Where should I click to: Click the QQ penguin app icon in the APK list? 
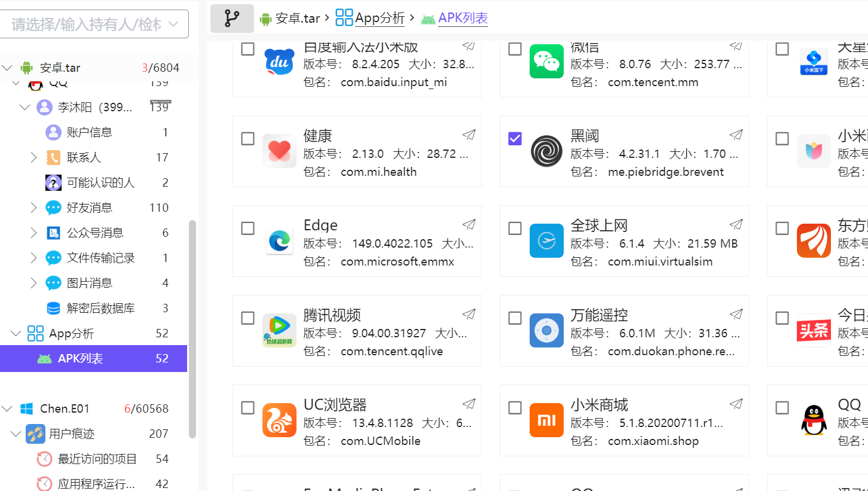814,420
